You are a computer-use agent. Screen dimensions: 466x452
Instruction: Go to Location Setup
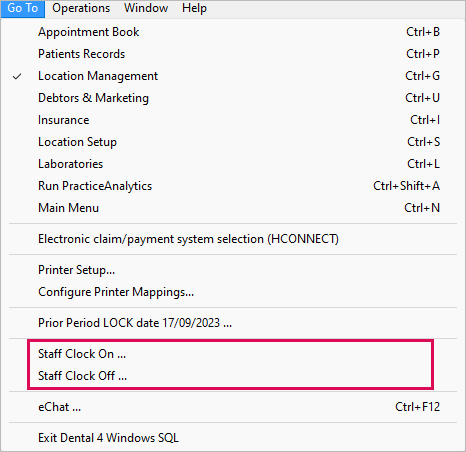(233, 142)
